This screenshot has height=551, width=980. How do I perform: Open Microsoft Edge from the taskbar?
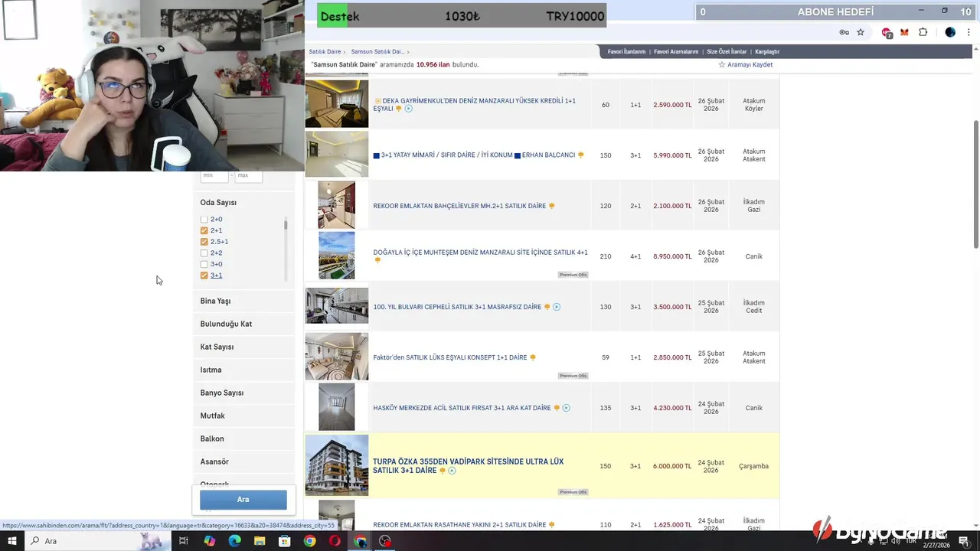(x=234, y=541)
